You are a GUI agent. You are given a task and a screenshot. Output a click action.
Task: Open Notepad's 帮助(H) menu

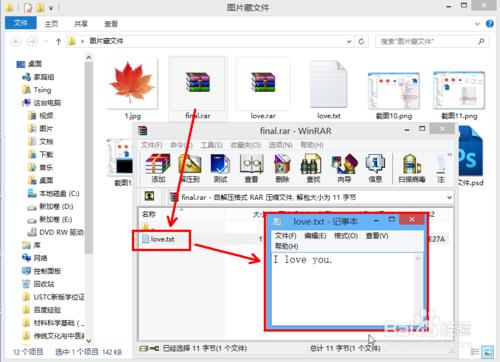[x=286, y=246]
